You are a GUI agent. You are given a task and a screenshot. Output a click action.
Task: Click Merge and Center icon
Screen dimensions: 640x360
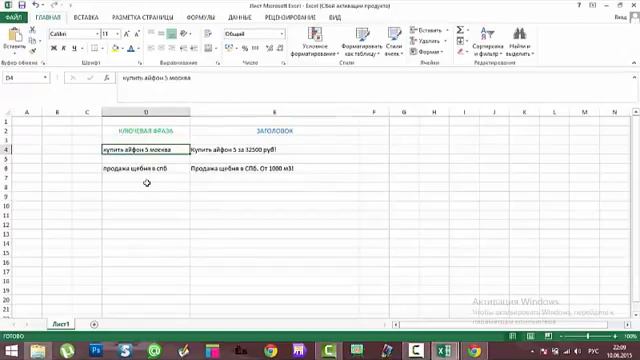pyautogui.click(x=208, y=48)
